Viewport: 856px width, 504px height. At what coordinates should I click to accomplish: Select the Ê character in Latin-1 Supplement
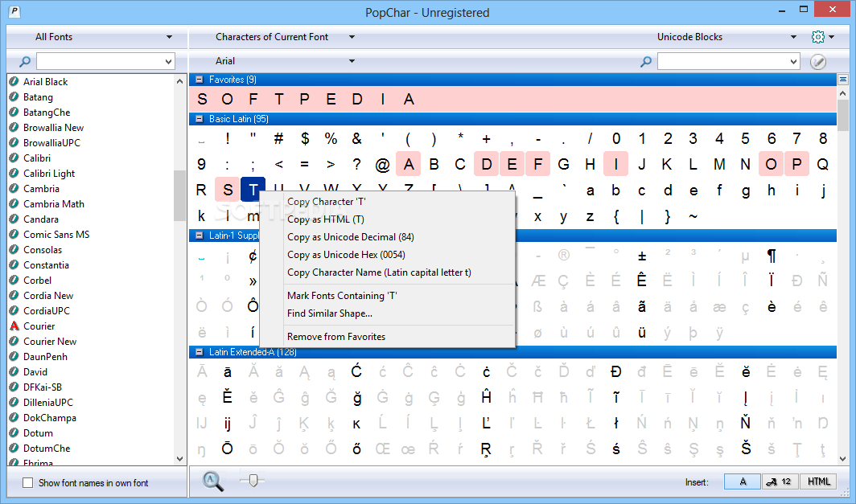pos(642,281)
